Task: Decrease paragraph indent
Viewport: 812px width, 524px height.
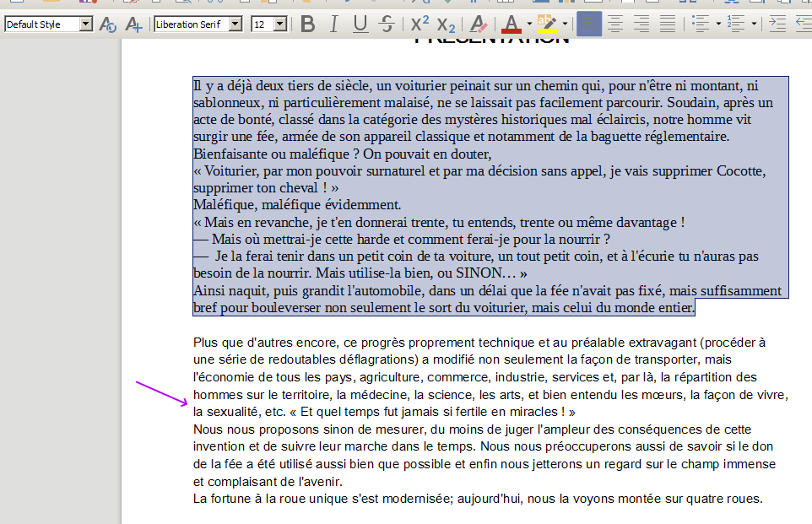Action: 803,24
